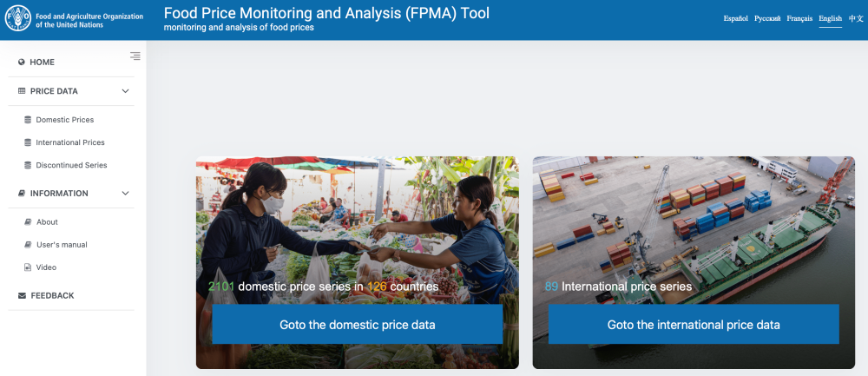Screen dimensions: 868x376
Task: Collapse the Information section chevron
Action: (x=125, y=194)
